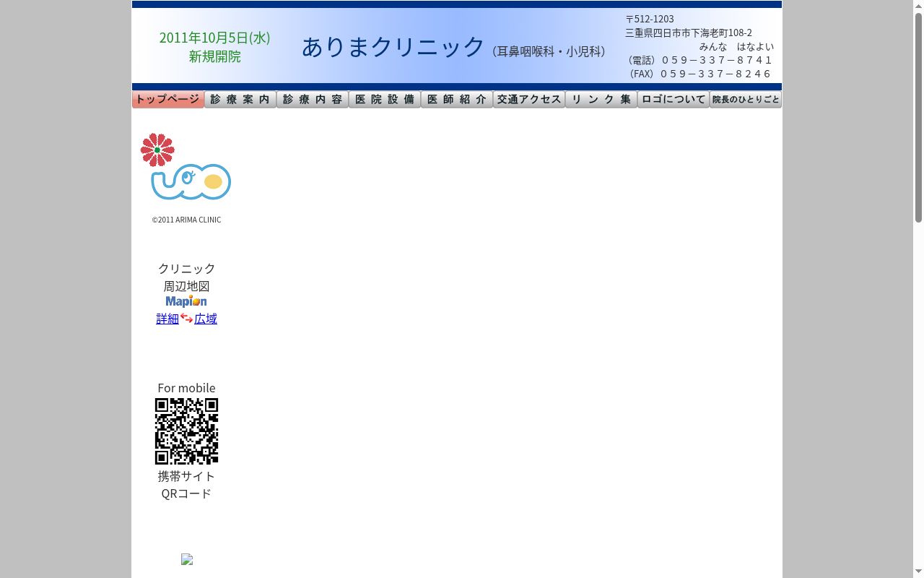This screenshot has height=578, width=924.
Task: Click the ©2011 ARIMA CLINIC copyright text
Action: (186, 220)
